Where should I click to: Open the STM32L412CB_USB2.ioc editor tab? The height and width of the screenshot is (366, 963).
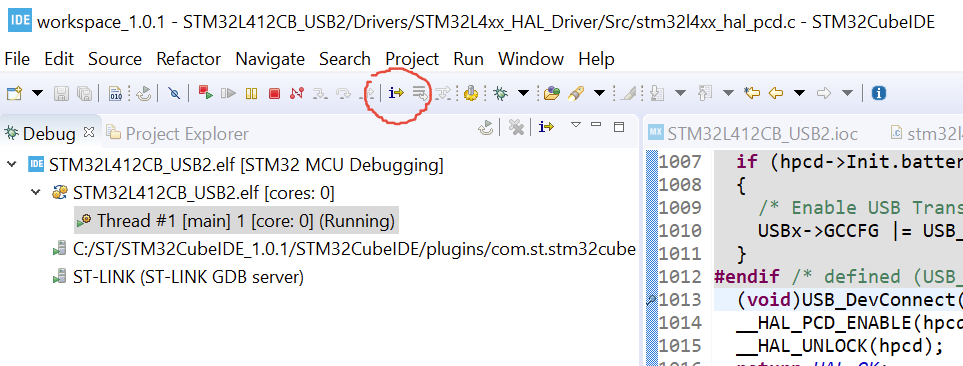click(x=754, y=133)
